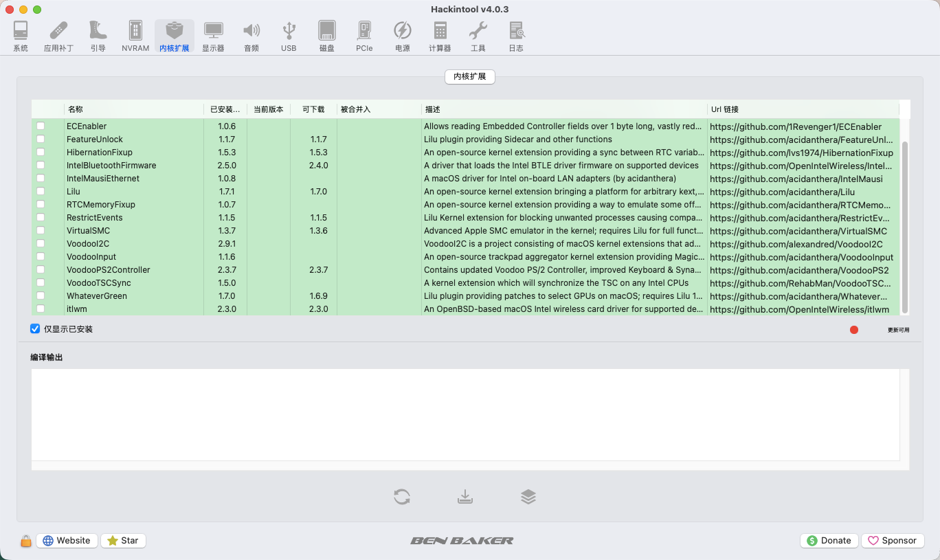The image size is (940, 560).
Task: Select the 内核扩展 tab label
Action: click(470, 76)
